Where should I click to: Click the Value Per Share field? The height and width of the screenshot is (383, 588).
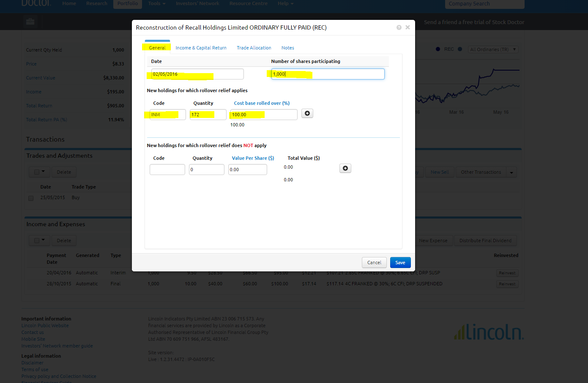coord(248,170)
